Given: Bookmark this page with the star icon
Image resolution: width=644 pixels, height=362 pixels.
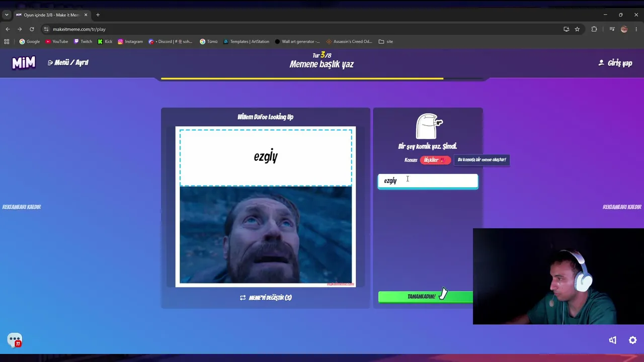Looking at the screenshot, I should (x=577, y=29).
